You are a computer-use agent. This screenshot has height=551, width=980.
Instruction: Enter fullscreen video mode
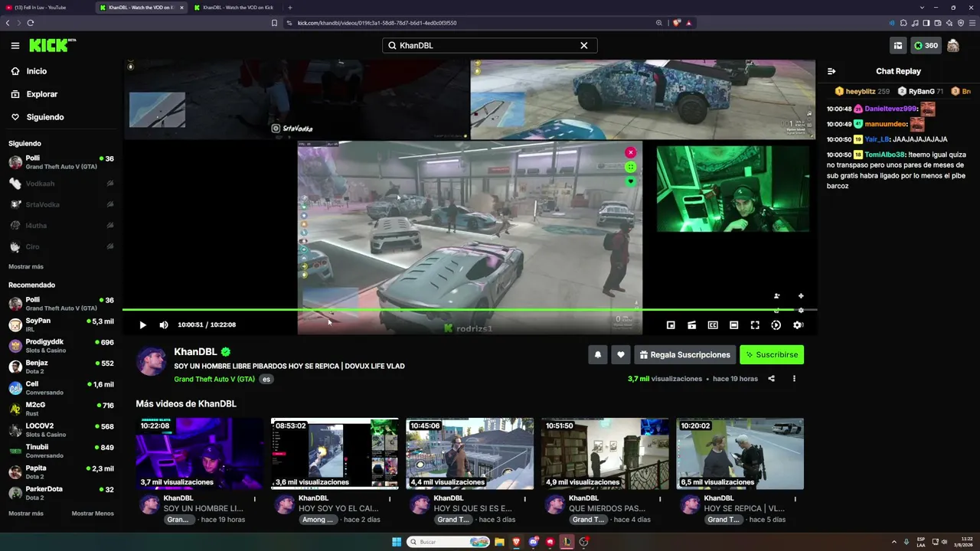[755, 325]
